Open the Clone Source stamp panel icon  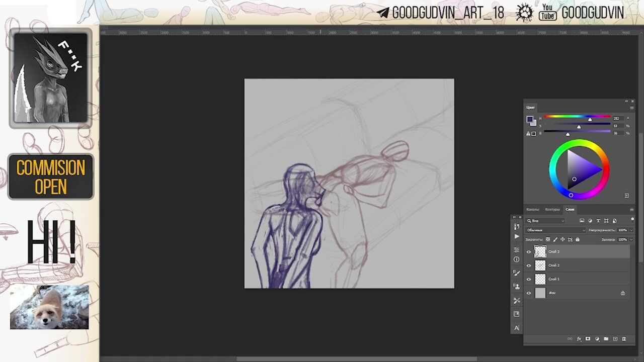pyautogui.click(x=517, y=287)
